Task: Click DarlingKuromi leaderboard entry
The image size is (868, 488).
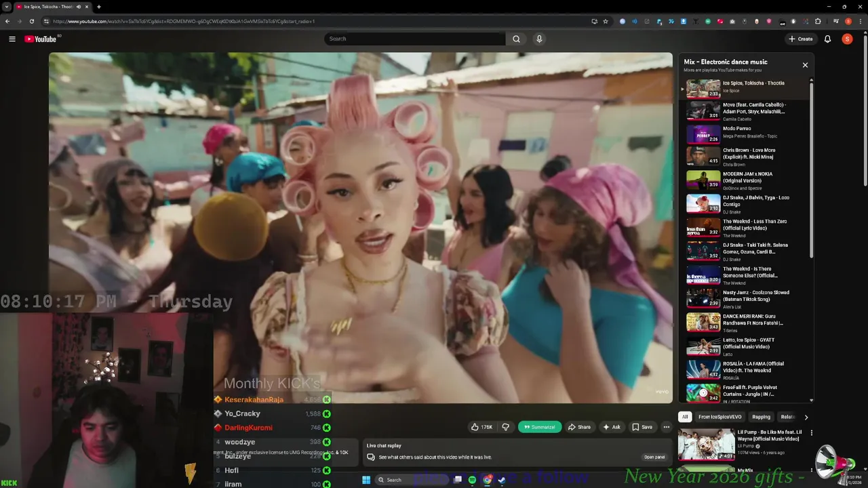Action: pyautogui.click(x=248, y=428)
